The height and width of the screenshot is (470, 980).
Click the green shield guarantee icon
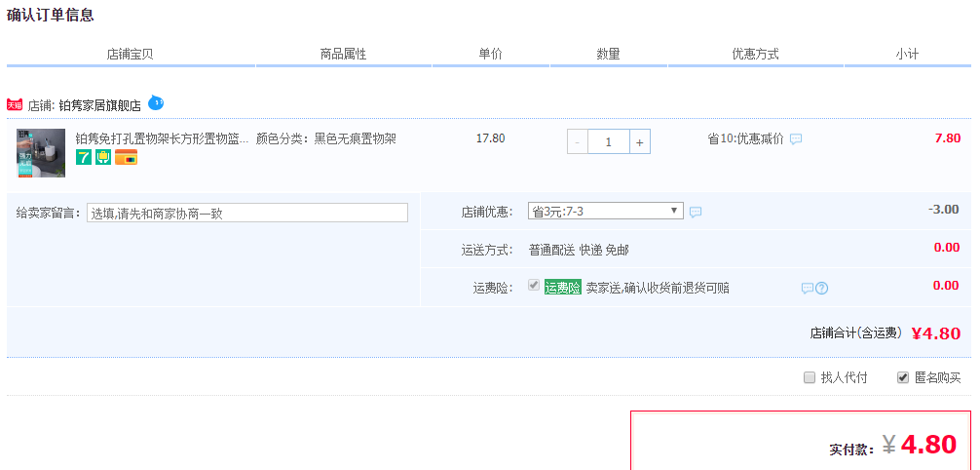[x=103, y=157]
